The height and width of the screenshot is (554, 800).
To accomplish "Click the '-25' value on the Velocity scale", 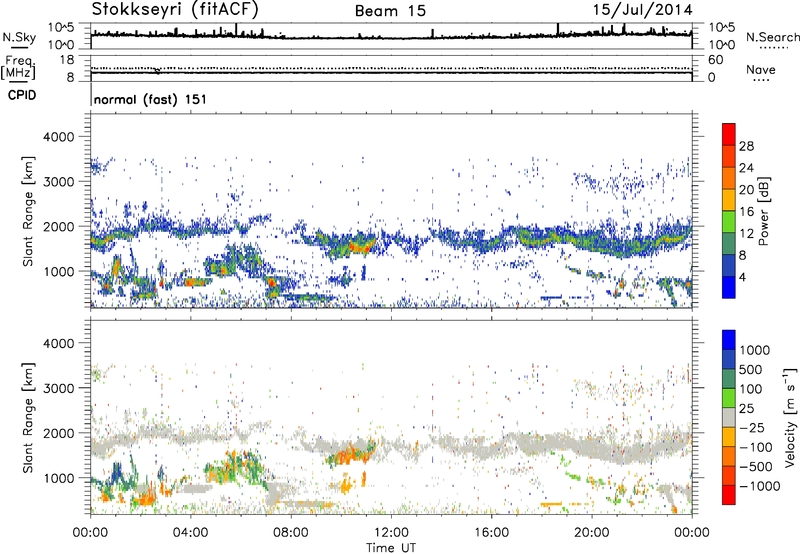I will click(x=751, y=428).
